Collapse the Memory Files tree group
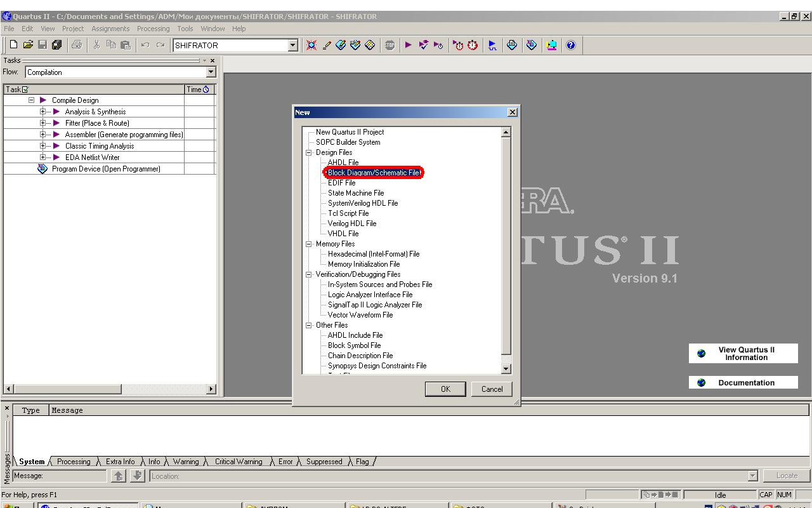The height and width of the screenshot is (508, 812). point(309,244)
